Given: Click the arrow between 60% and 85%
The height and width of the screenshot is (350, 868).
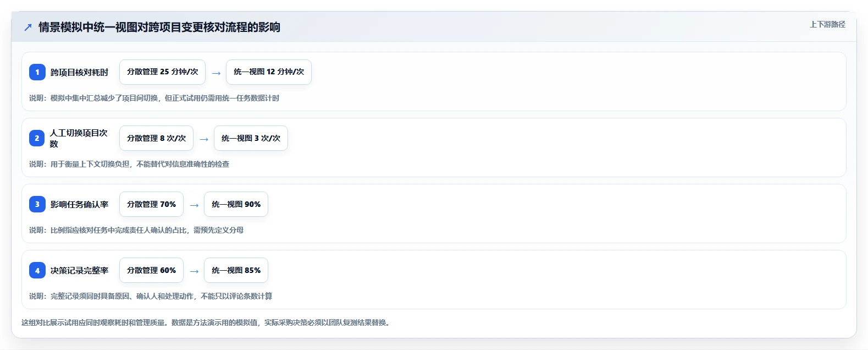Looking at the screenshot, I should coord(194,271).
